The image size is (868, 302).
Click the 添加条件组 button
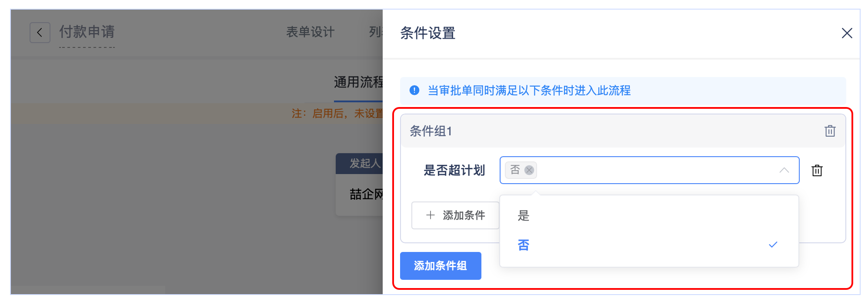(440, 266)
